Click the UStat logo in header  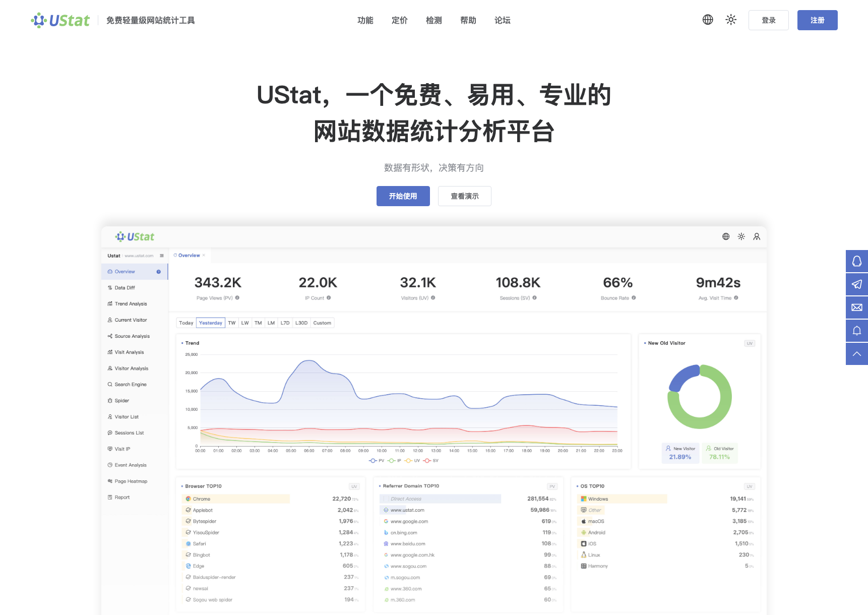(x=60, y=20)
